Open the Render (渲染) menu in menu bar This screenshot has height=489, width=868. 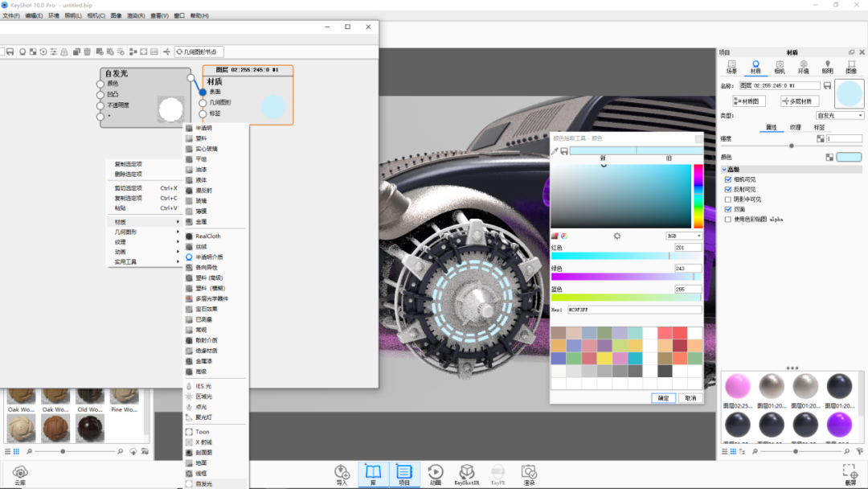click(x=136, y=15)
